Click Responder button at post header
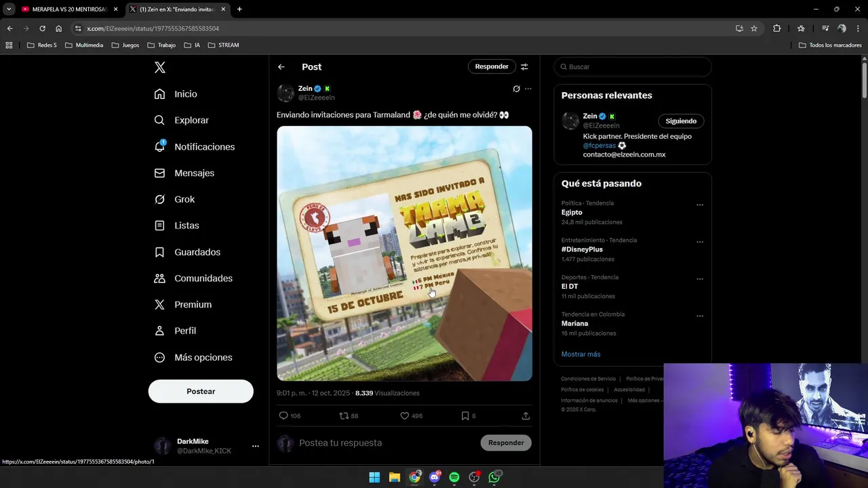Image resolution: width=868 pixels, height=488 pixels. (x=492, y=66)
